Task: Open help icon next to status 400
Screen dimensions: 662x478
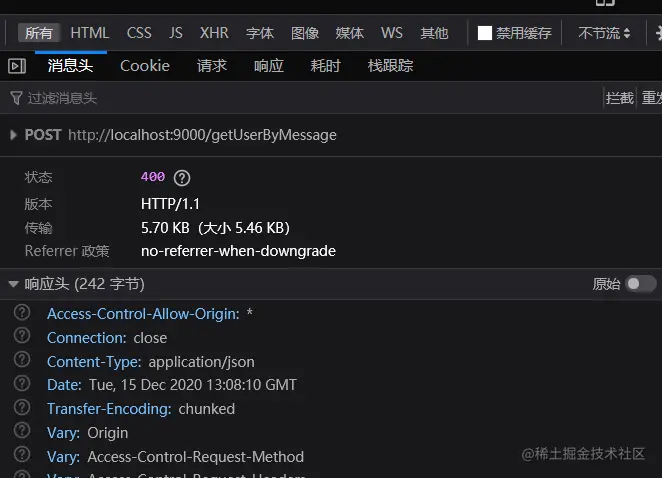Action: coord(182,178)
